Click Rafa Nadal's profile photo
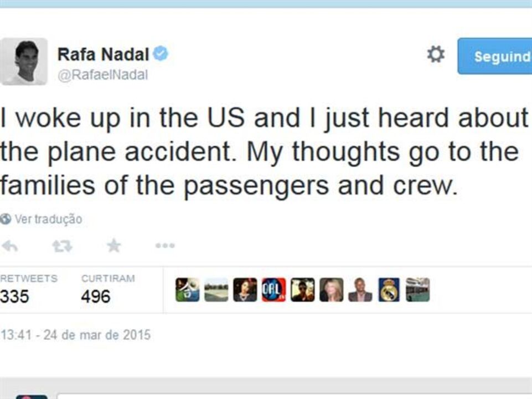 (x=24, y=61)
